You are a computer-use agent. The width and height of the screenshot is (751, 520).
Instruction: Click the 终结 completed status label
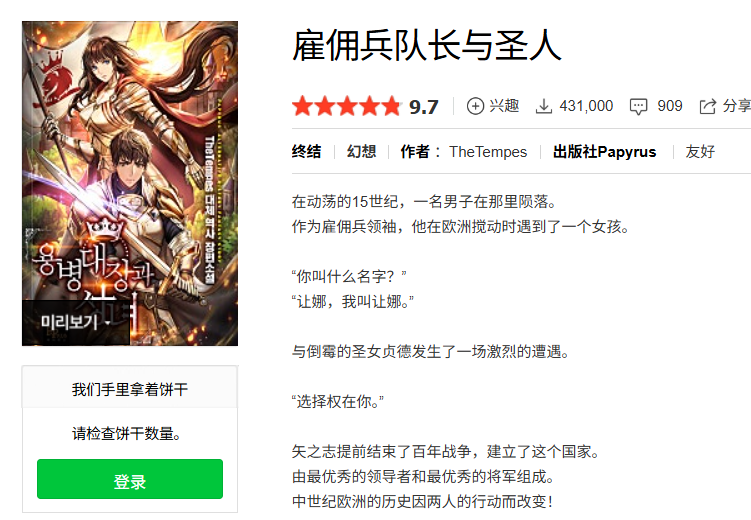pos(307,152)
